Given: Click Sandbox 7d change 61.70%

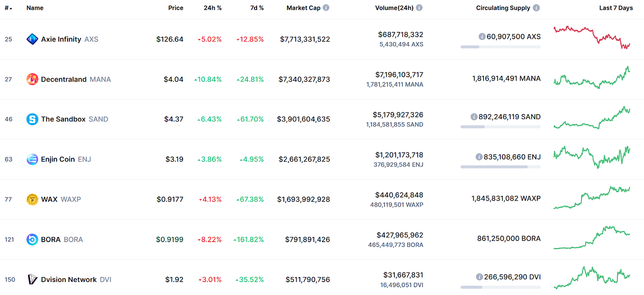Looking at the screenshot, I should point(250,119).
